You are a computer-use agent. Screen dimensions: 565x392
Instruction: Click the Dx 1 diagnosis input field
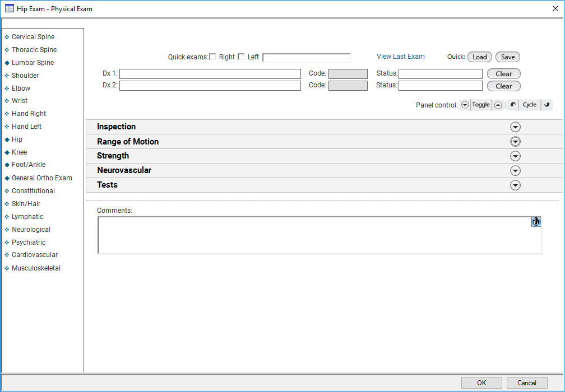[210, 74]
